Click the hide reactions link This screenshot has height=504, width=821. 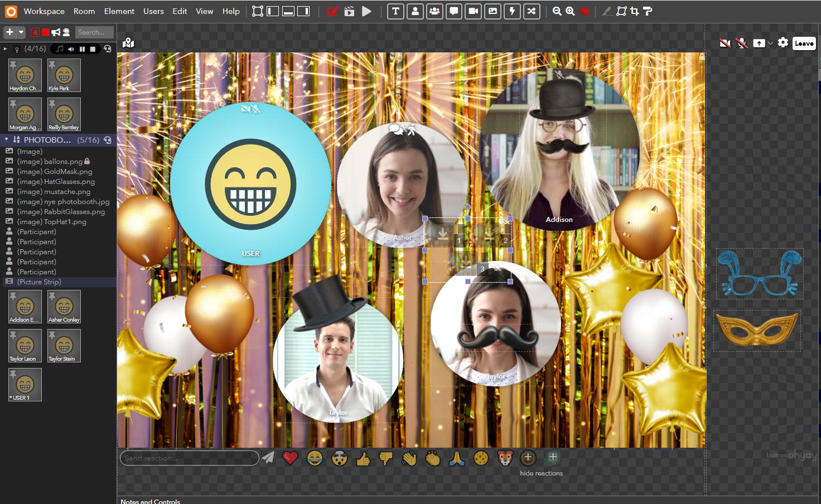click(x=542, y=473)
